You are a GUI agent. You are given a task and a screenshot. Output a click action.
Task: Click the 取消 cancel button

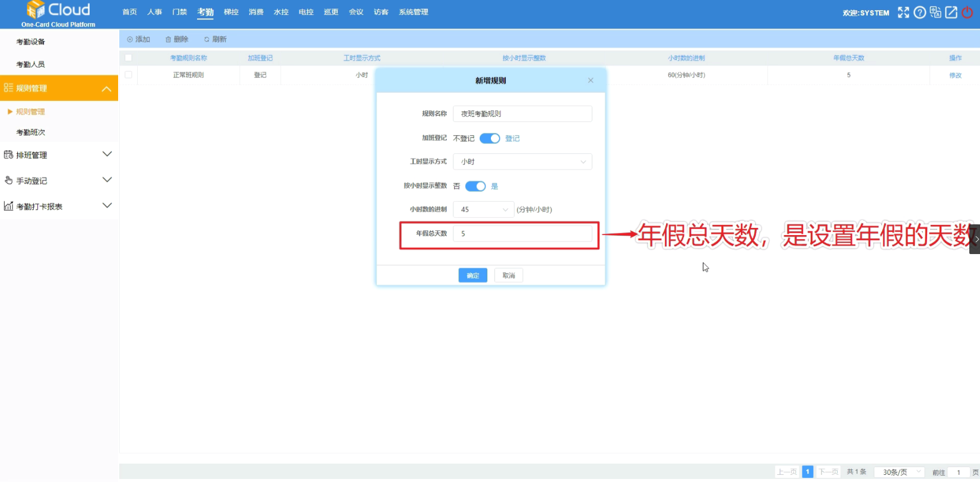(509, 275)
